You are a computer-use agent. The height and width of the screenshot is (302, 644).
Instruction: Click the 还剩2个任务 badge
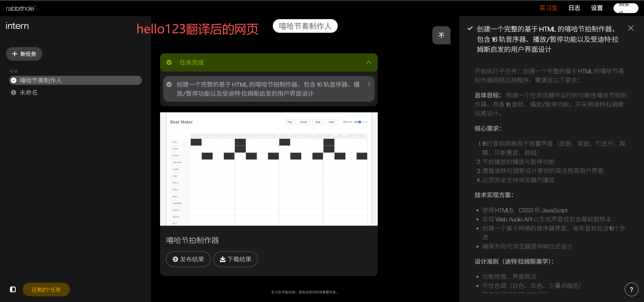(x=46, y=289)
